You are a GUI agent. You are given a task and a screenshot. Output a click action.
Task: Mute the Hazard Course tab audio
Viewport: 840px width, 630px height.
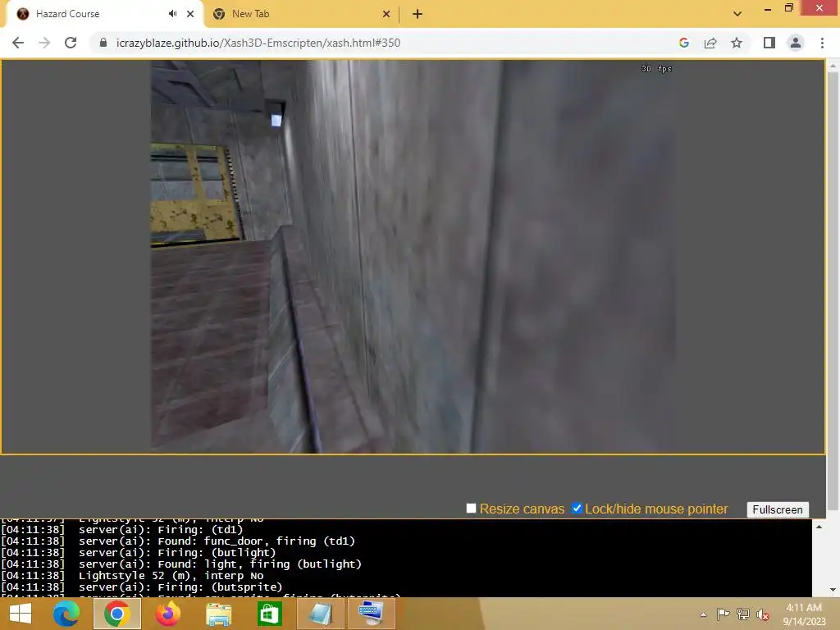point(172,14)
